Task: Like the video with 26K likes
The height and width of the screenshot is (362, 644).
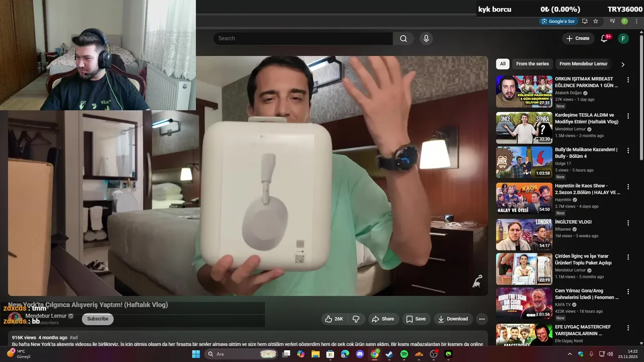Action: [334, 319]
